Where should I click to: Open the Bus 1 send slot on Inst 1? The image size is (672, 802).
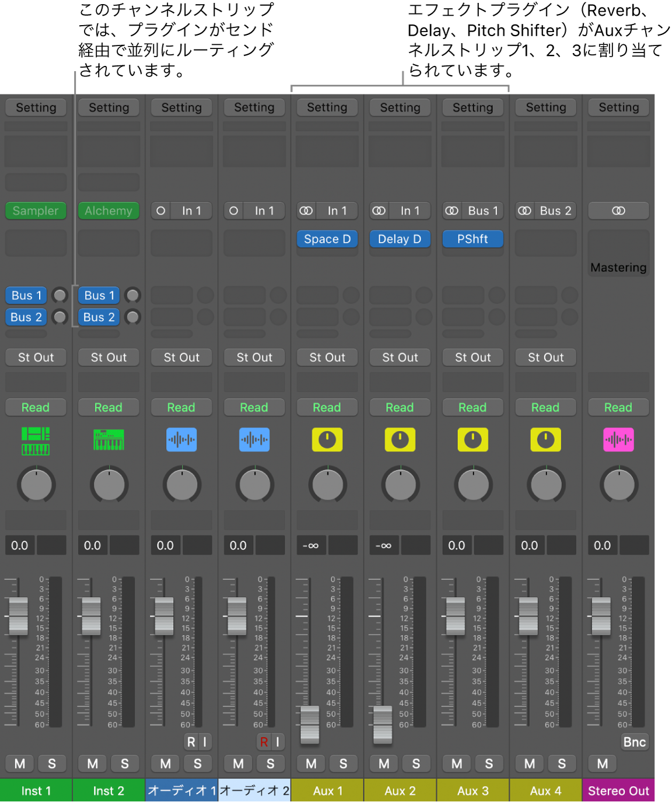26,295
